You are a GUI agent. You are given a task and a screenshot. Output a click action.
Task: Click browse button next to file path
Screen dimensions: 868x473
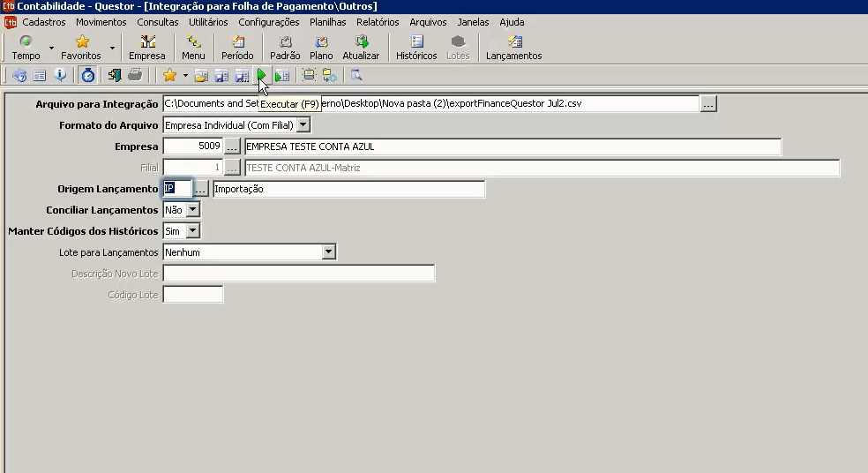(708, 104)
